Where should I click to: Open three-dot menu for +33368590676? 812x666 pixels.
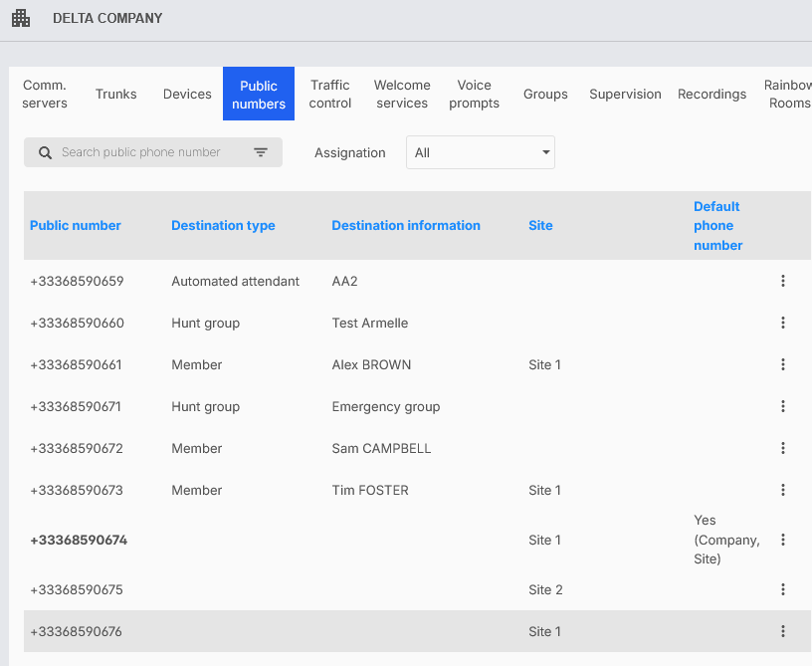(783, 632)
